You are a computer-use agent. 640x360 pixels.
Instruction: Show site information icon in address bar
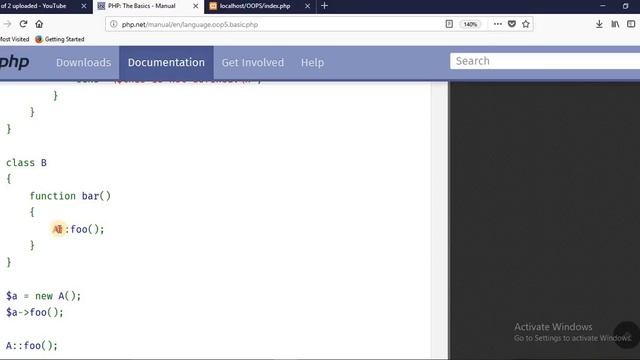pos(113,24)
